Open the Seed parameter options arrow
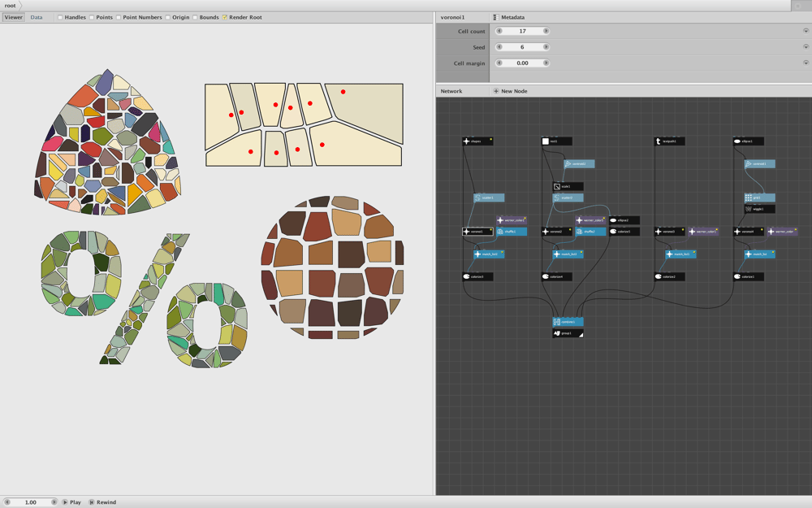 tap(806, 47)
